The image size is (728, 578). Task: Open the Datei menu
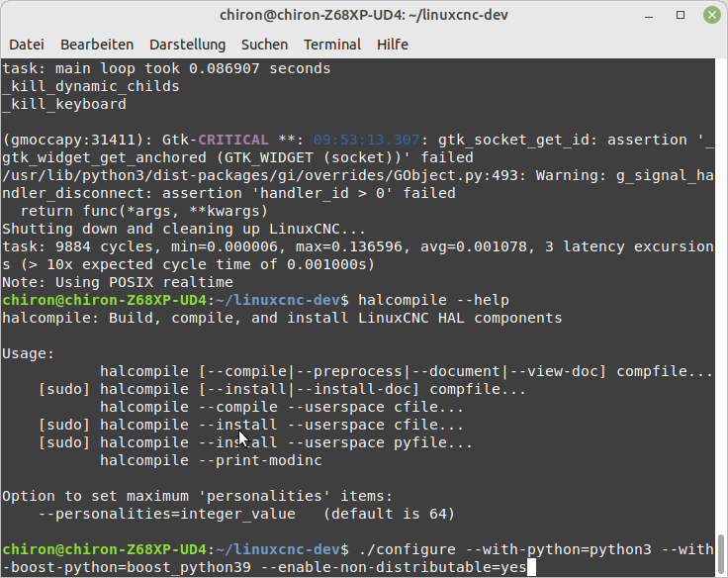point(27,45)
